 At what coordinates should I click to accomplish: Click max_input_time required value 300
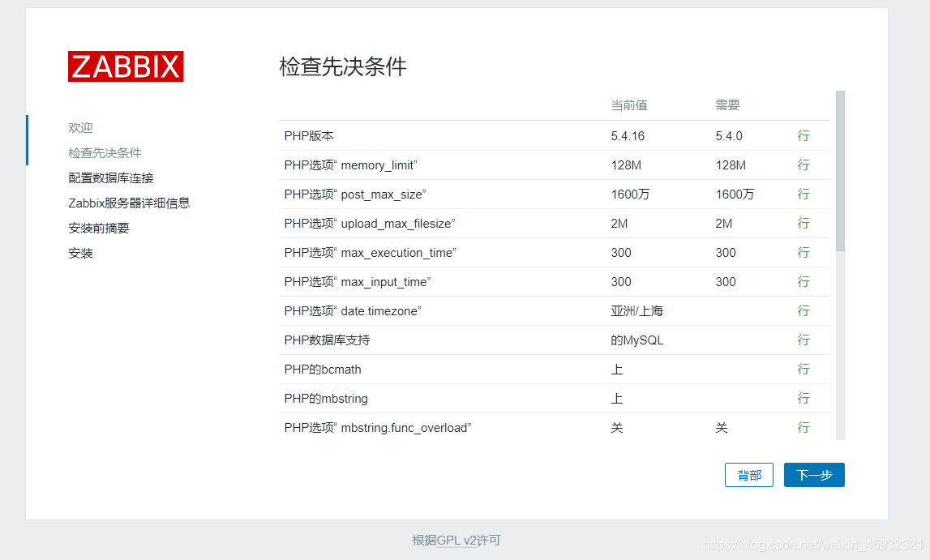pyautogui.click(x=726, y=282)
